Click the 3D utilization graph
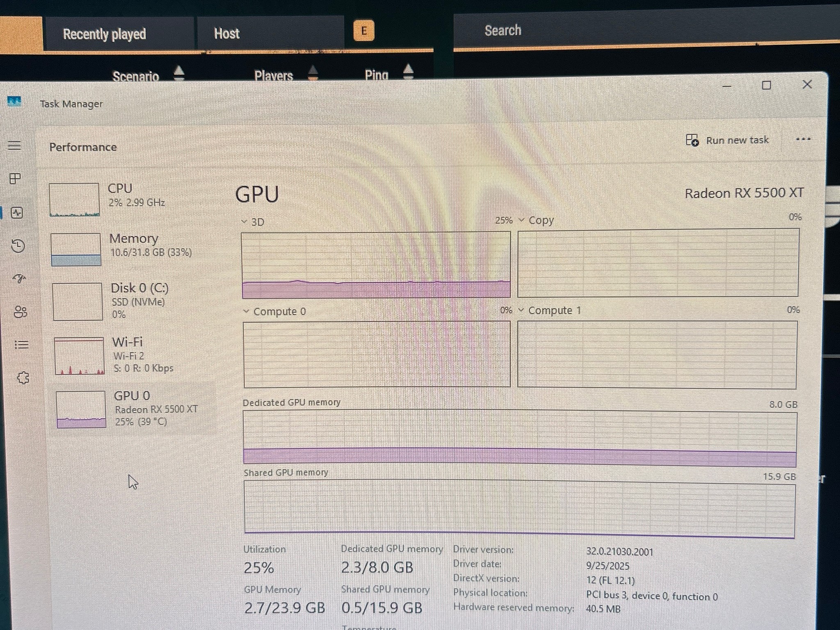840x630 pixels. 376,265
